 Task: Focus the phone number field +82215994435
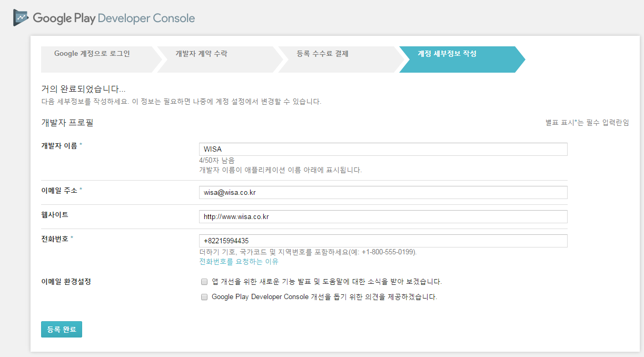click(383, 241)
